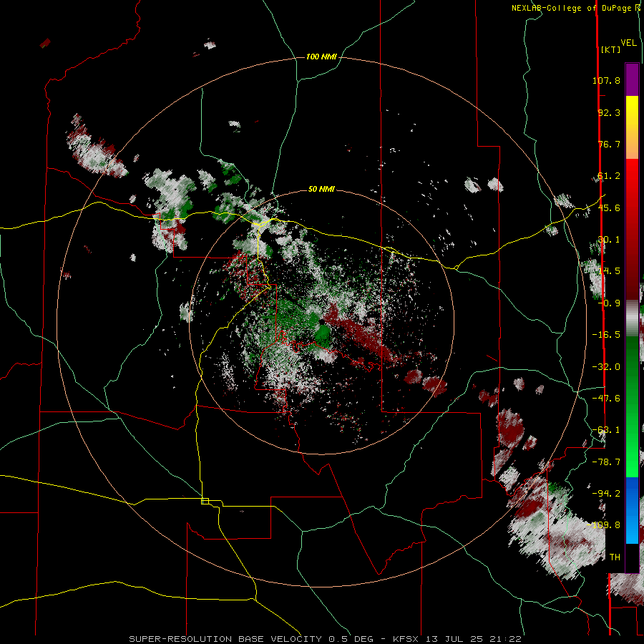Select the 61.2 velocity scale value

coord(609,176)
